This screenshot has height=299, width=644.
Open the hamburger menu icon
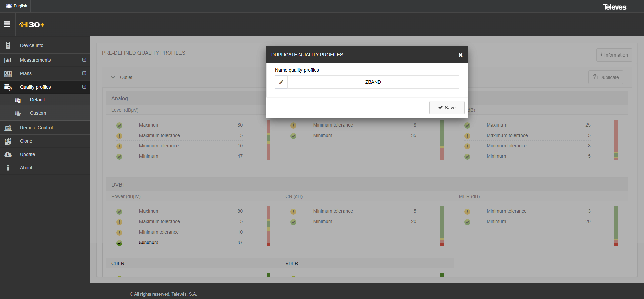7,24
